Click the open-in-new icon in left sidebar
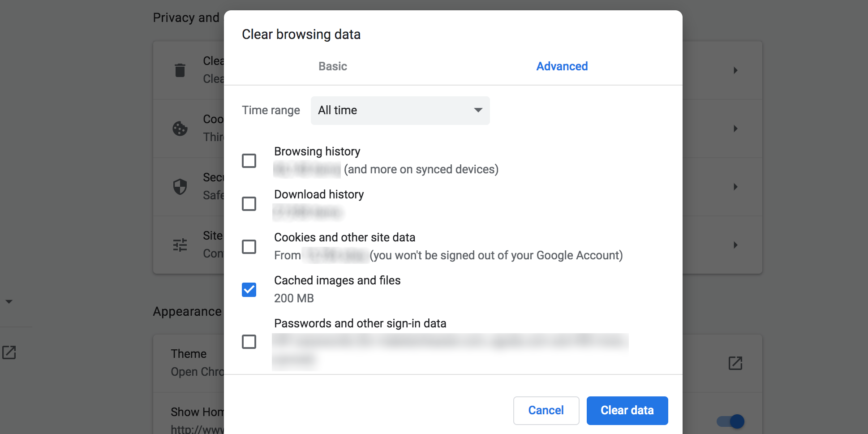This screenshot has height=434, width=868. click(x=10, y=352)
